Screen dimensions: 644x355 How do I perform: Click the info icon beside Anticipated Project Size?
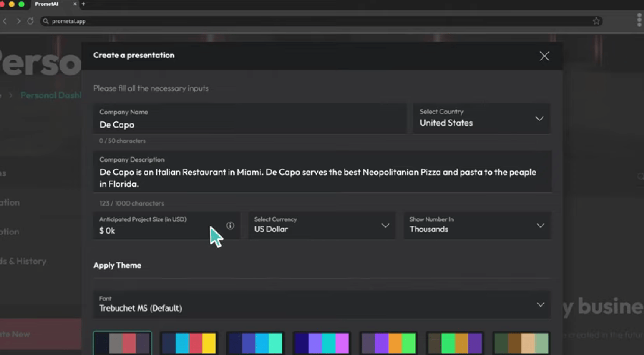[230, 226]
